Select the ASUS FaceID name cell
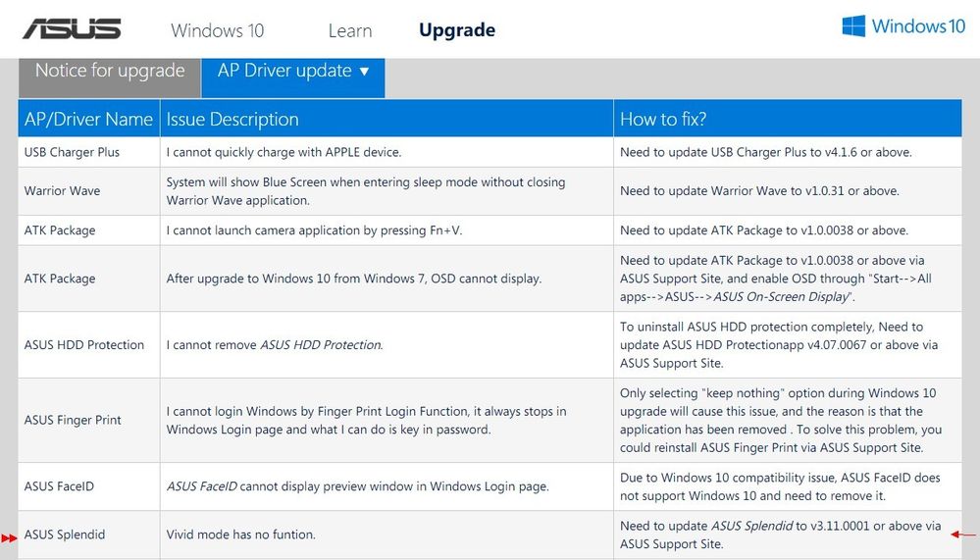This screenshot has width=980, height=560. pyautogui.click(x=59, y=486)
